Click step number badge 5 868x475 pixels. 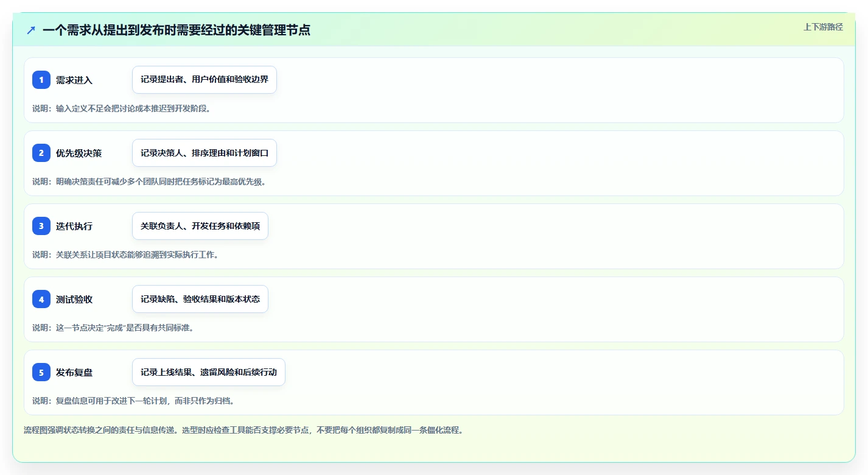coord(41,372)
